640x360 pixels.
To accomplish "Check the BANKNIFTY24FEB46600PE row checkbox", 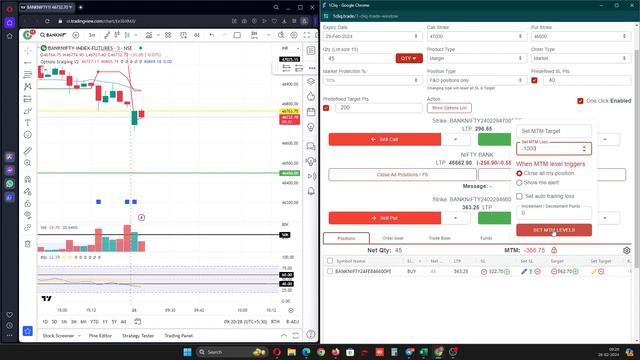I will (x=330, y=271).
